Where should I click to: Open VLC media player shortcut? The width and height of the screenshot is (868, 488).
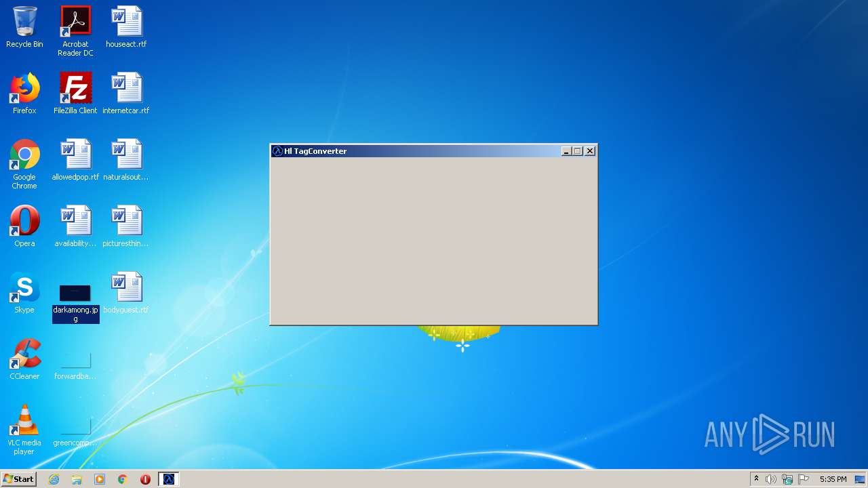click(x=24, y=430)
